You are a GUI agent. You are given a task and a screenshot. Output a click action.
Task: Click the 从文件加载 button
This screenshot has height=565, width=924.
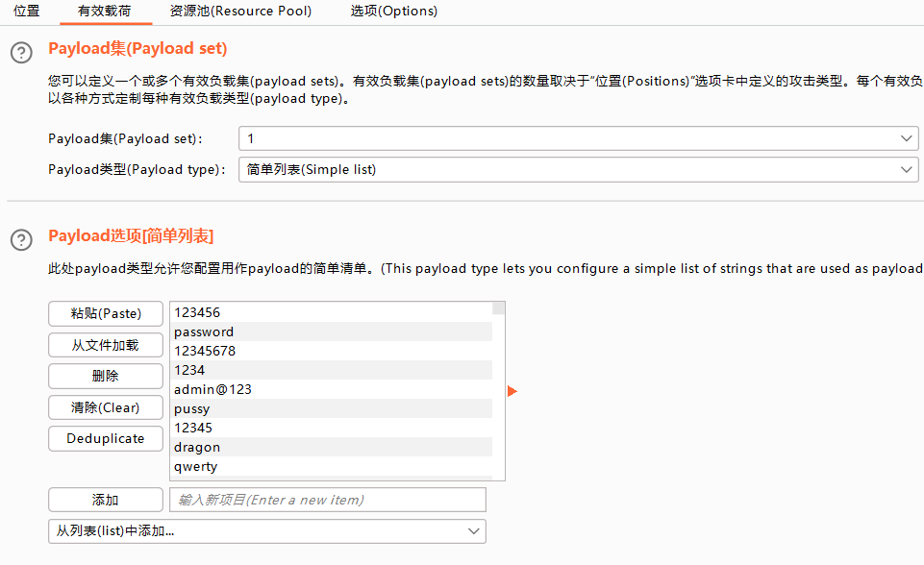[x=106, y=345]
